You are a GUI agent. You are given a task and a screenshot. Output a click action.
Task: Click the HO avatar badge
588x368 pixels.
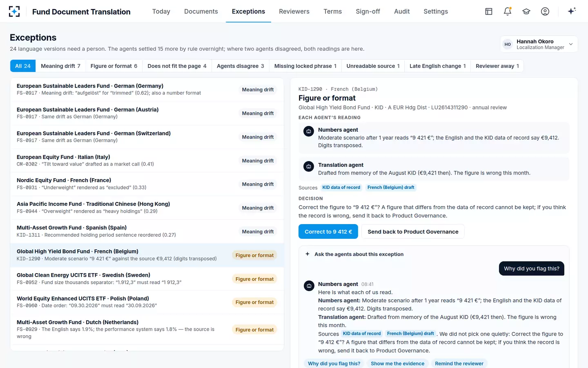pos(508,44)
